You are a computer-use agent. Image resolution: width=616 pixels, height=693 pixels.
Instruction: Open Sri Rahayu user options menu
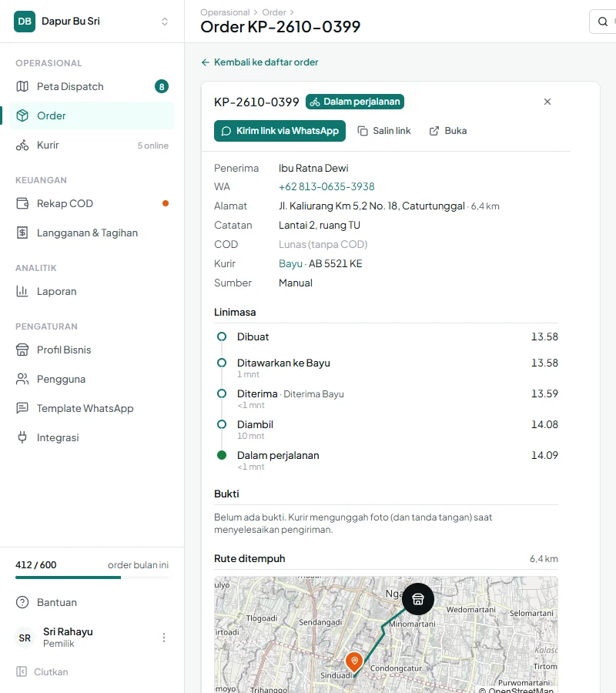click(164, 638)
